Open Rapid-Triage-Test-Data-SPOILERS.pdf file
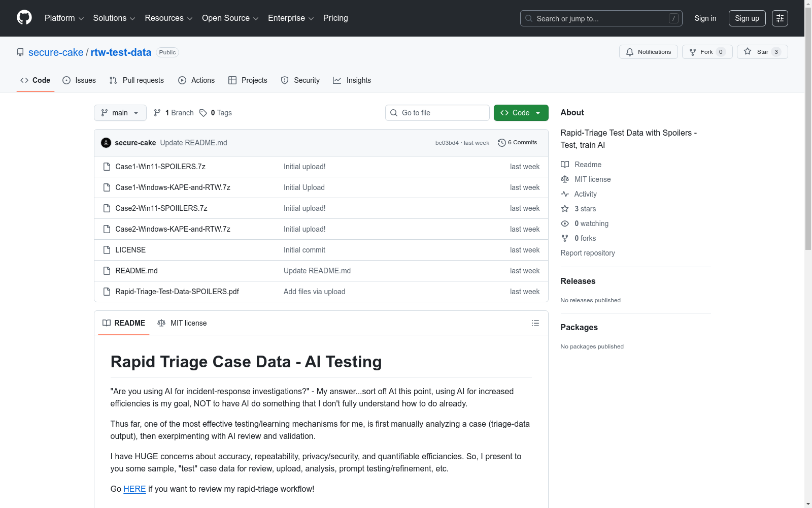Image resolution: width=812 pixels, height=508 pixels. pyautogui.click(x=177, y=292)
